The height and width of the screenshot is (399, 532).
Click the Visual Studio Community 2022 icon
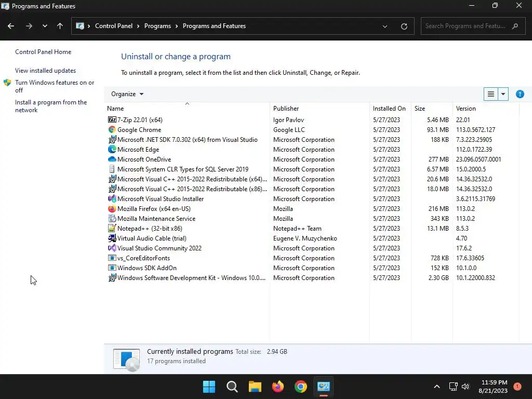[x=112, y=248]
